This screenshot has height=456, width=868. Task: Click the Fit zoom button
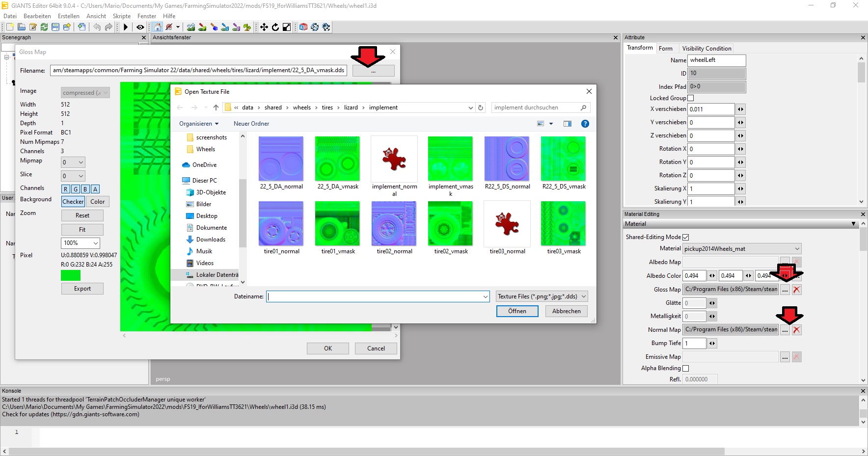click(x=82, y=230)
